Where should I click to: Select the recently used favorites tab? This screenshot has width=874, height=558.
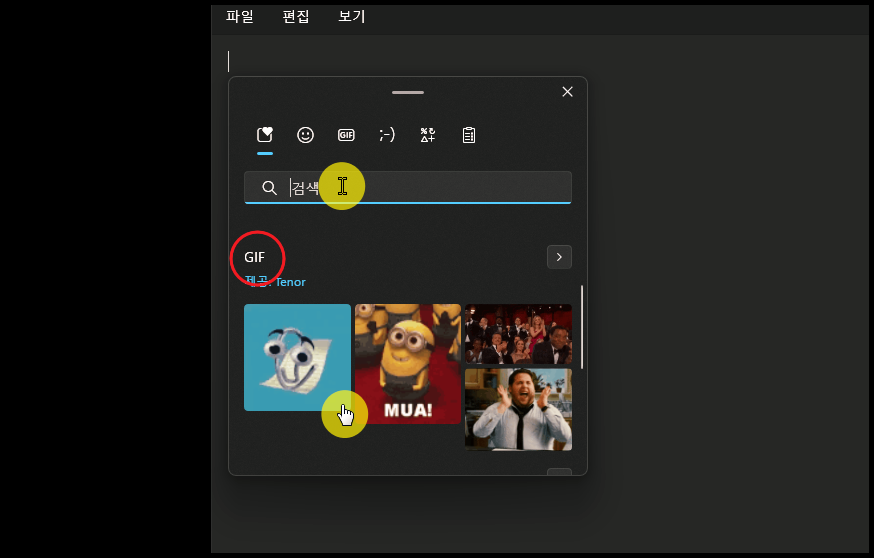click(x=265, y=135)
